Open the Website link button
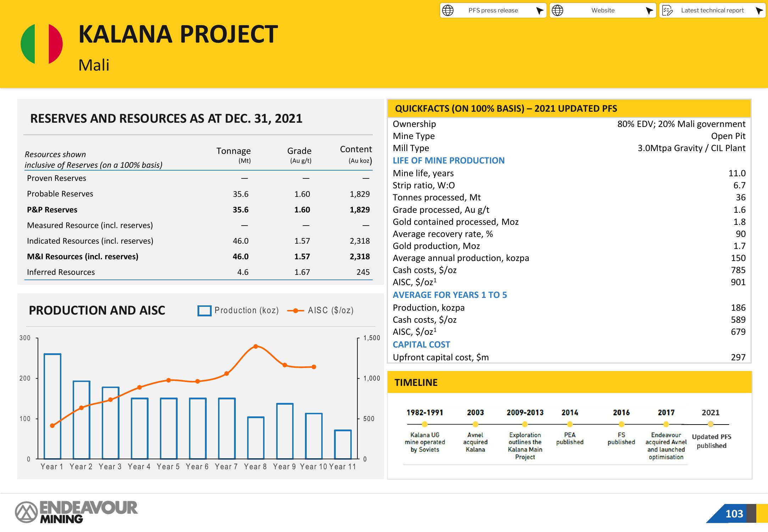This screenshot has height=532, width=768. click(x=603, y=10)
